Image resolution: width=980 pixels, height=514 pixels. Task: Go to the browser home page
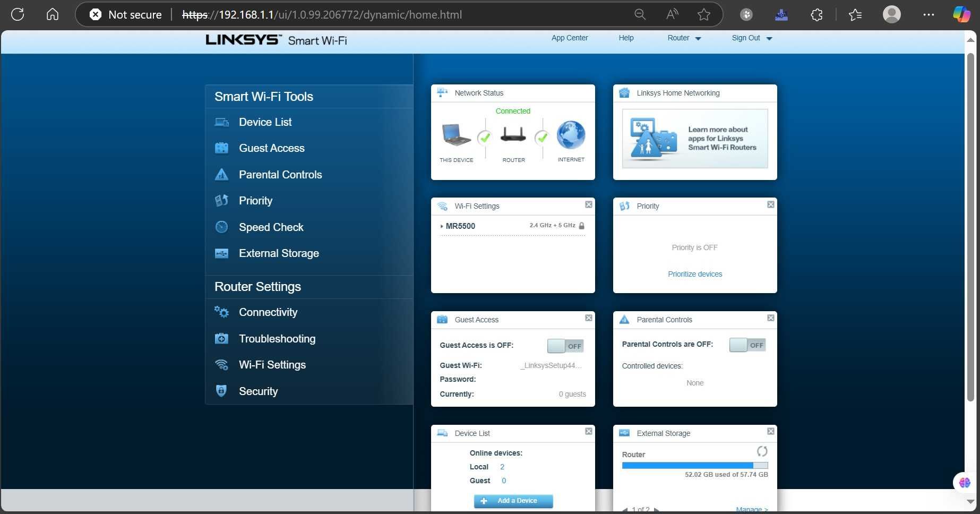[x=53, y=14]
